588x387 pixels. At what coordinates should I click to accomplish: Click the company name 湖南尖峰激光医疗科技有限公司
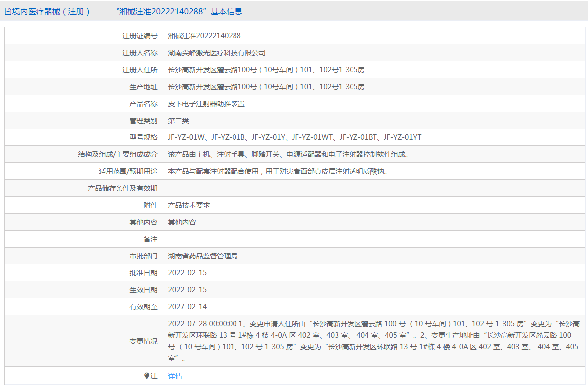click(x=217, y=53)
